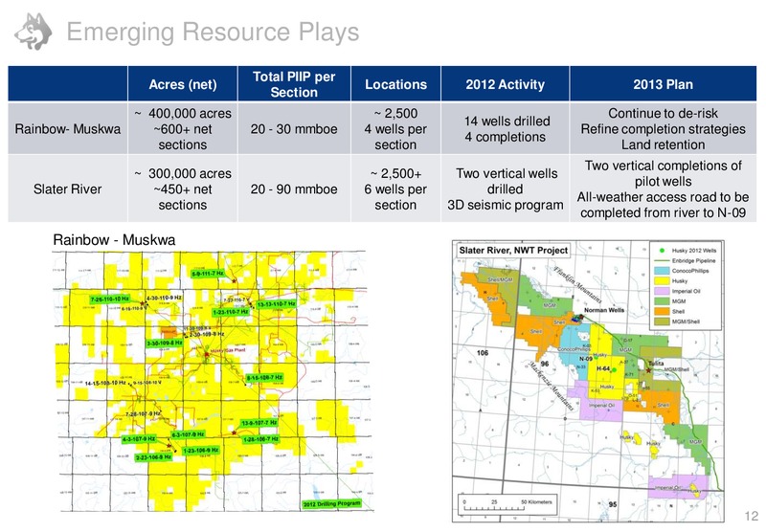Pick the olive MGM/Shell legend swatch
Viewport: 766px width, 532px height.
pos(662,321)
